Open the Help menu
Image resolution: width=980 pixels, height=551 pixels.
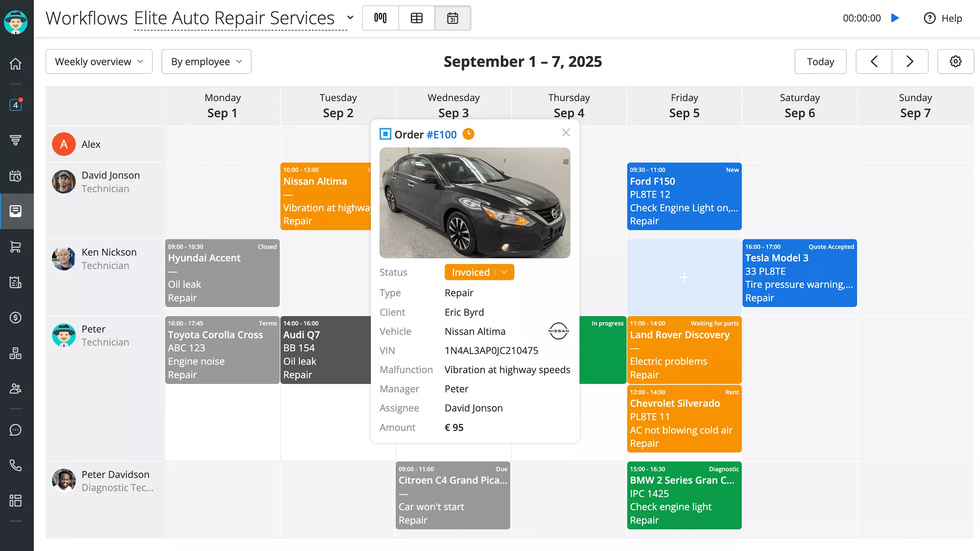click(942, 18)
